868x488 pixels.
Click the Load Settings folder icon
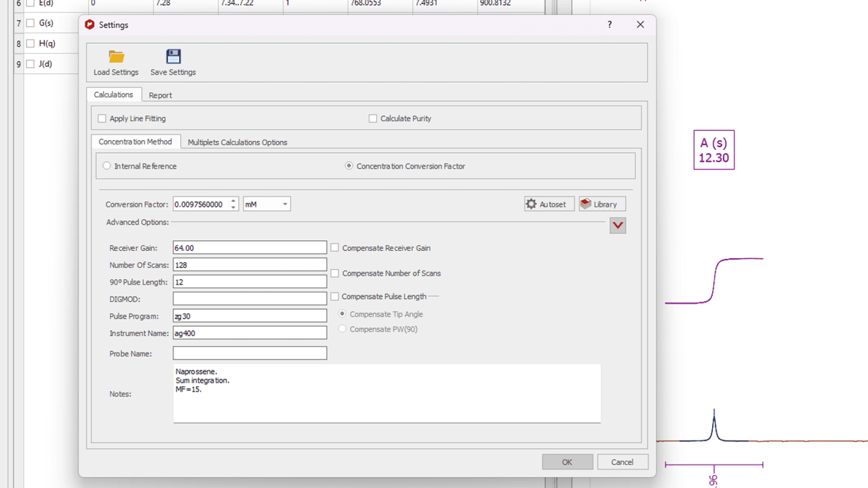[x=116, y=57]
